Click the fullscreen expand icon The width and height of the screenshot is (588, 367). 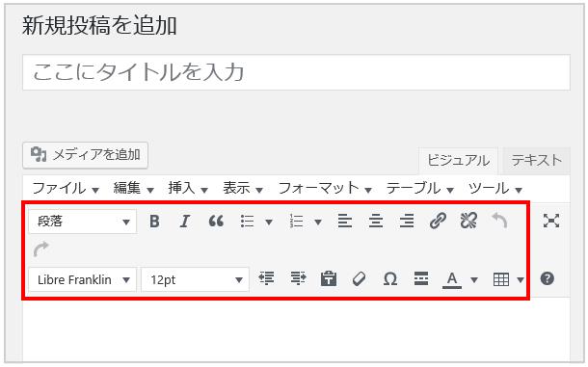click(x=551, y=221)
